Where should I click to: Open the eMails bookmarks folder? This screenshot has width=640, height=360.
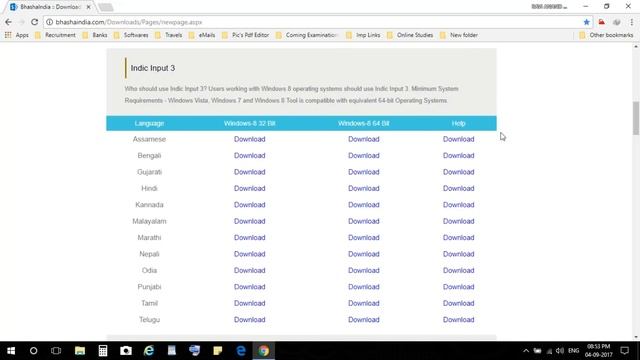[x=202, y=35]
